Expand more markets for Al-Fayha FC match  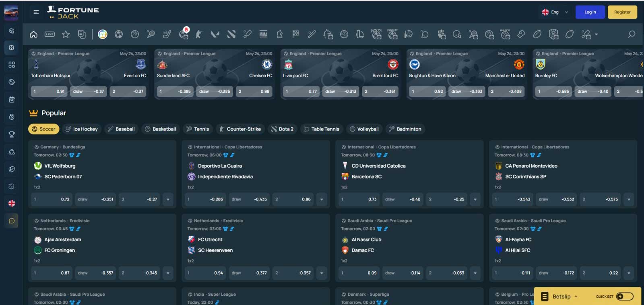coord(629,273)
